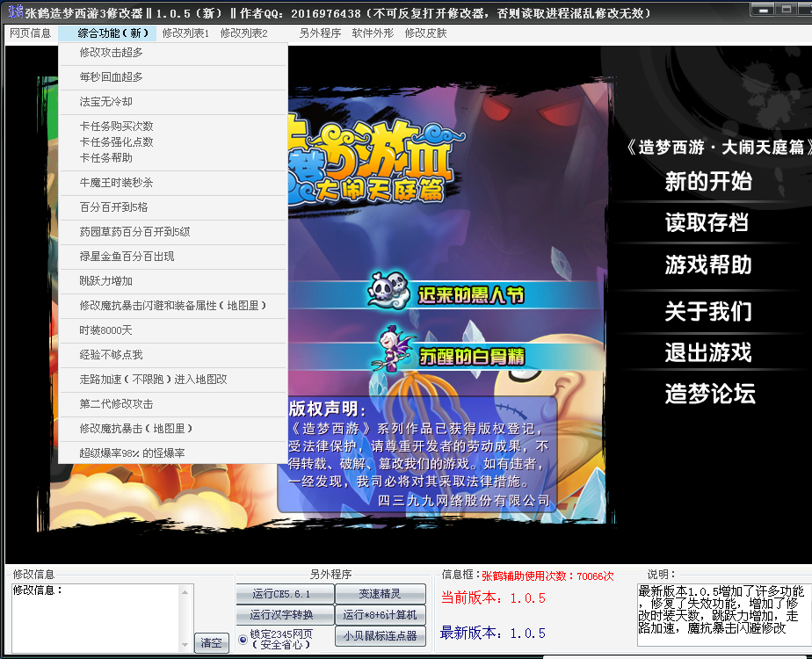
Task: Open the 修改皮肤 menu
Action: point(425,33)
